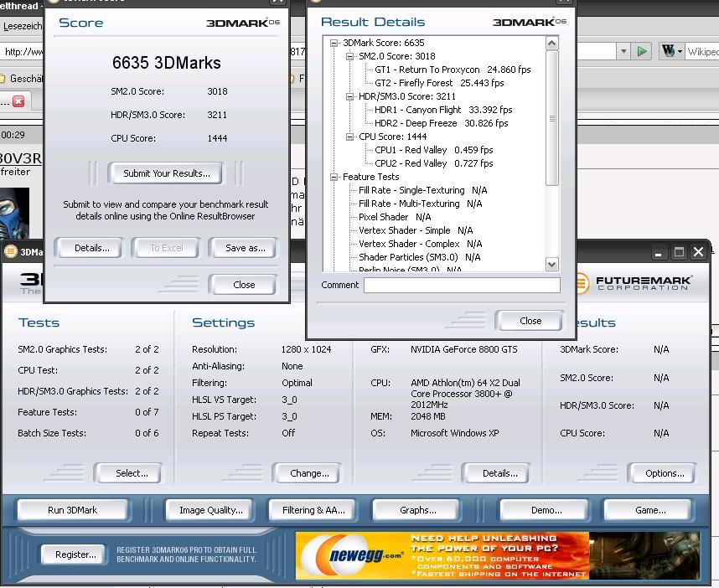The height and width of the screenshot is (588, 719).
Task: Select GT1 - Return To Proxycon row
Action: (453, 70)
